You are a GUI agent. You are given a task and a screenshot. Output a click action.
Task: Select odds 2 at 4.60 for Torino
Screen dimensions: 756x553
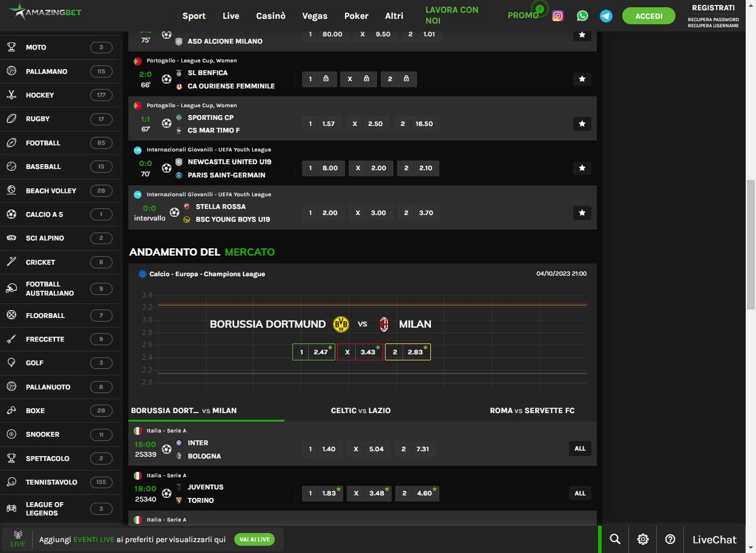tap(418, 493)
